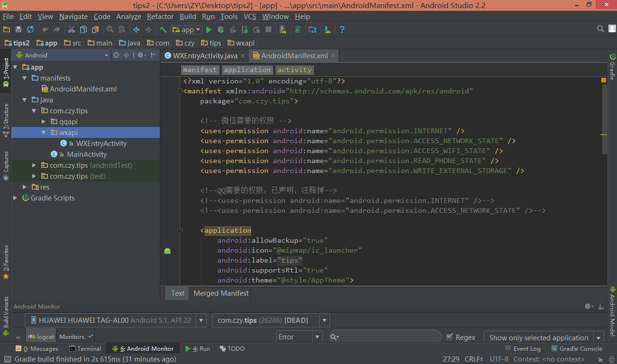Click the Debug app bug icon

(221, 29)
